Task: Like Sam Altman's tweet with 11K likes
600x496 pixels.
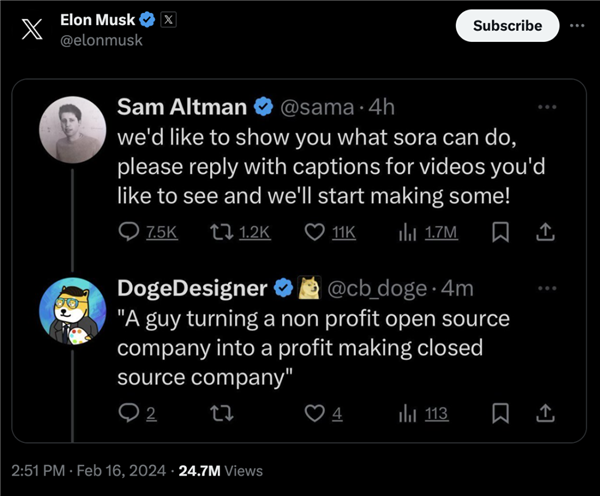Action: 315,232
